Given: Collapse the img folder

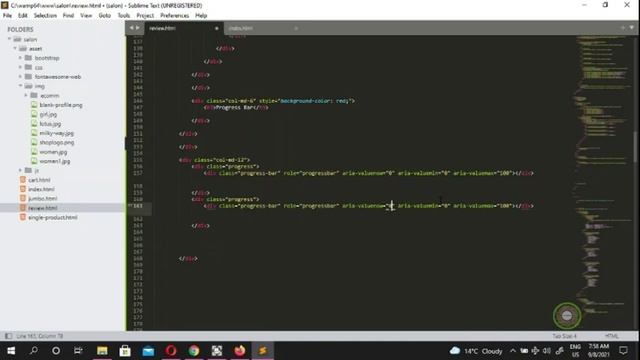Looking at the screenshot, I should click(20, 86).
